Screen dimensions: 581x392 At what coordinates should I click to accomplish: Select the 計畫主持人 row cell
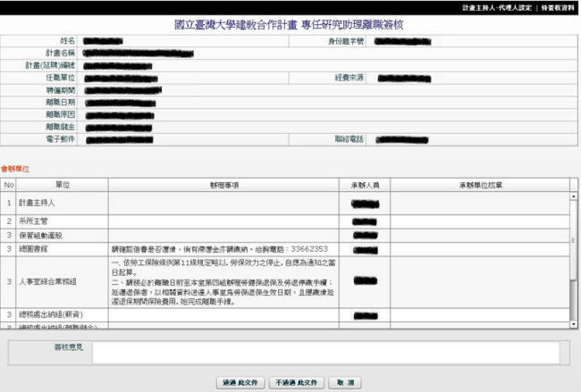(x=62, y=204)
